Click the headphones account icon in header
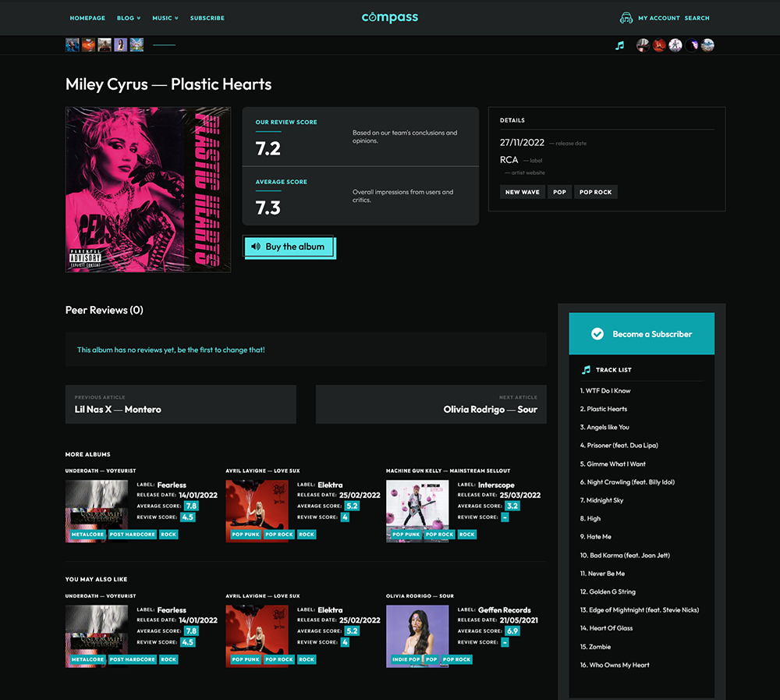The image size is (780, 700). (626, 18)
